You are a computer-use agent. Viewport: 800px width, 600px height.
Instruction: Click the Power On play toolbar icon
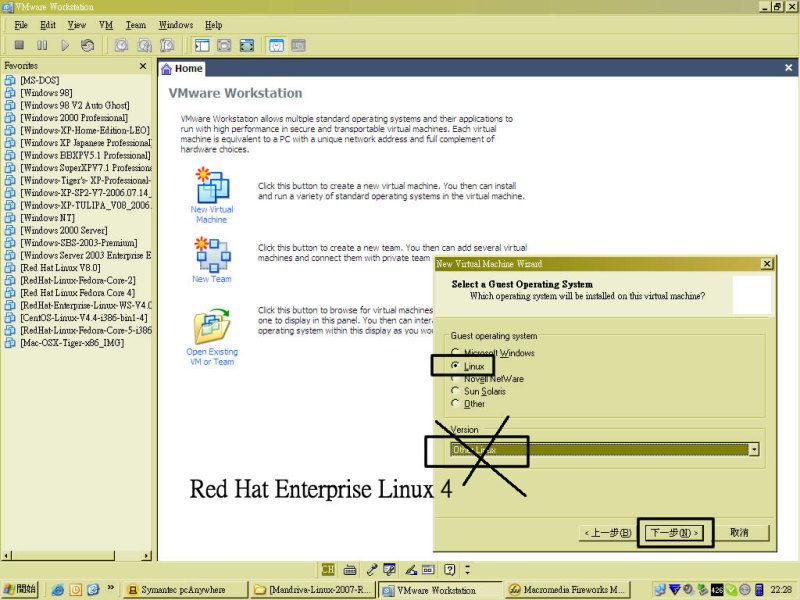(x=65, y=45)
